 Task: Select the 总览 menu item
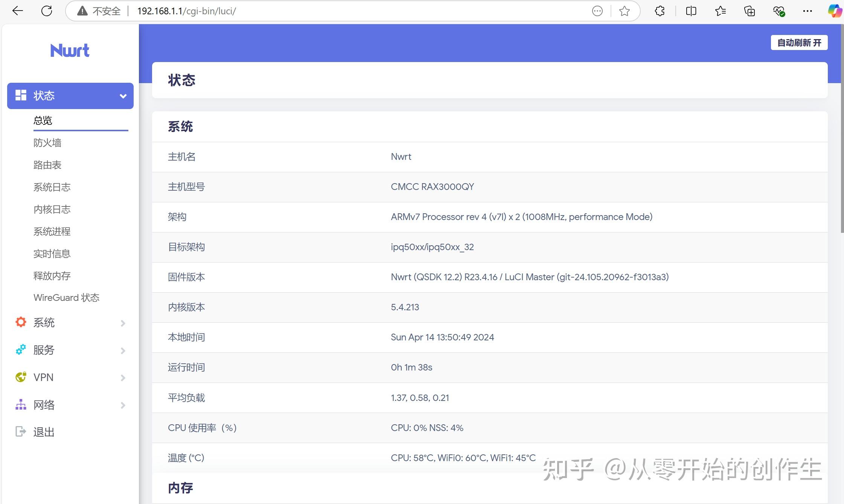point(42,120)
